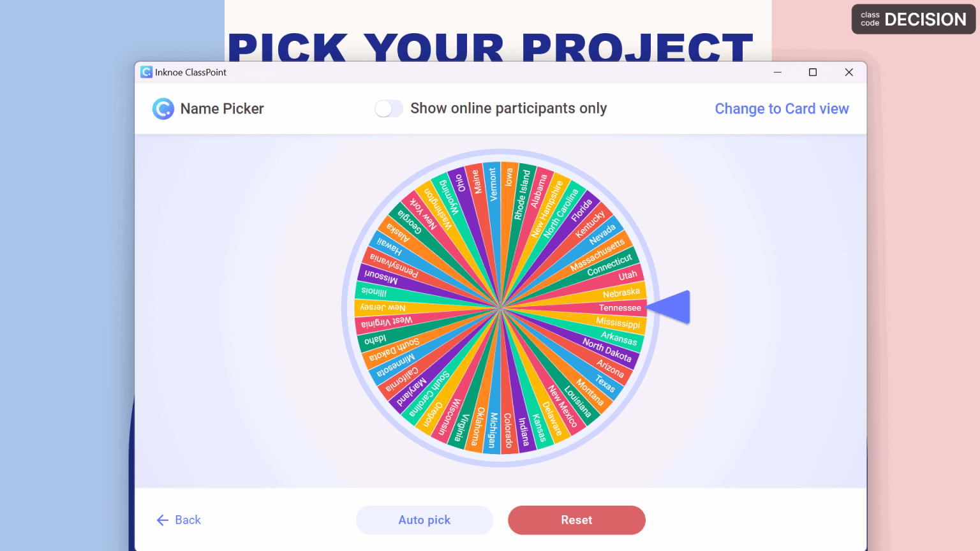This screenshot has width=980, height=551.
Task: Click the class code DECISION badge
Action: tap(912, 19)
